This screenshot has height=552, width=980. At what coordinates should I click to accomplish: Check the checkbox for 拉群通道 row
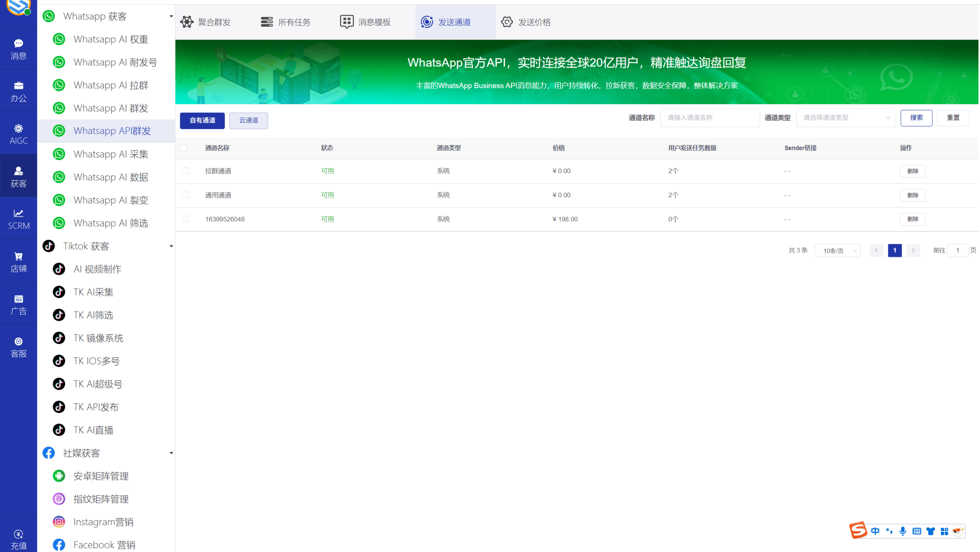coord(186,170)
